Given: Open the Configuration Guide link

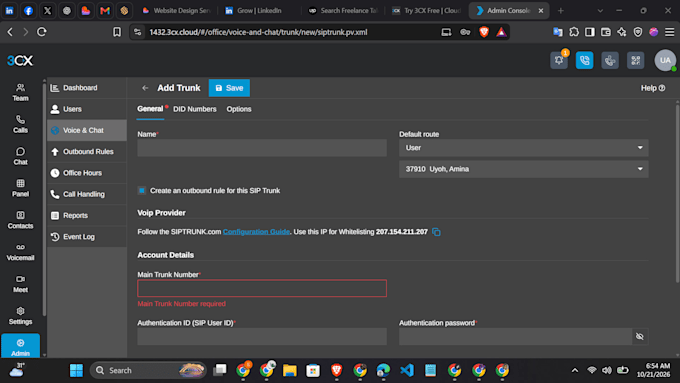Looking at the screenshot, I should (x=256, y=232).
